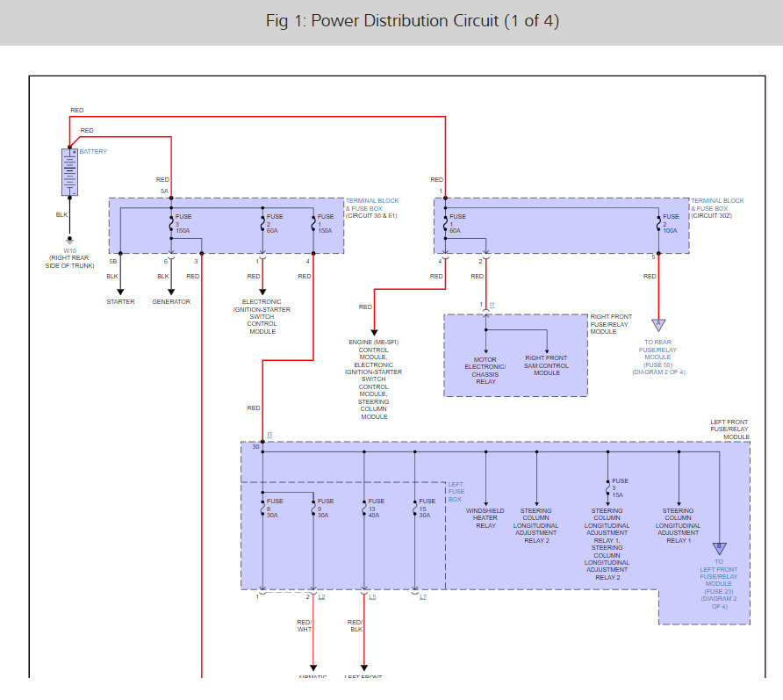Click the Fuse 2 100A symbol
783x700 pixels.
(658, 223)
